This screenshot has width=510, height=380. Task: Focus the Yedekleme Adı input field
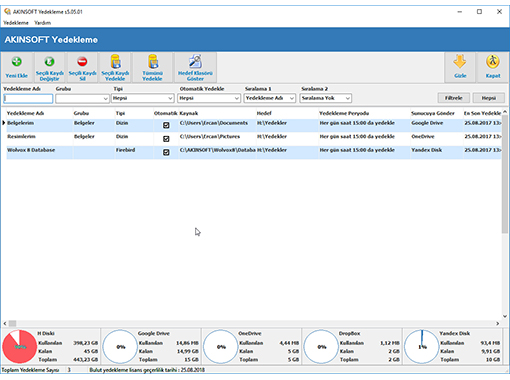28,98
